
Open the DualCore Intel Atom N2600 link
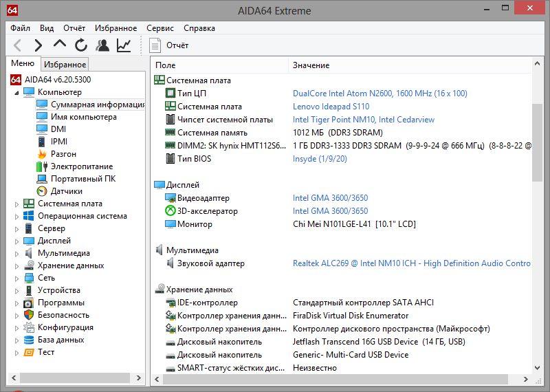pos(380,94)
